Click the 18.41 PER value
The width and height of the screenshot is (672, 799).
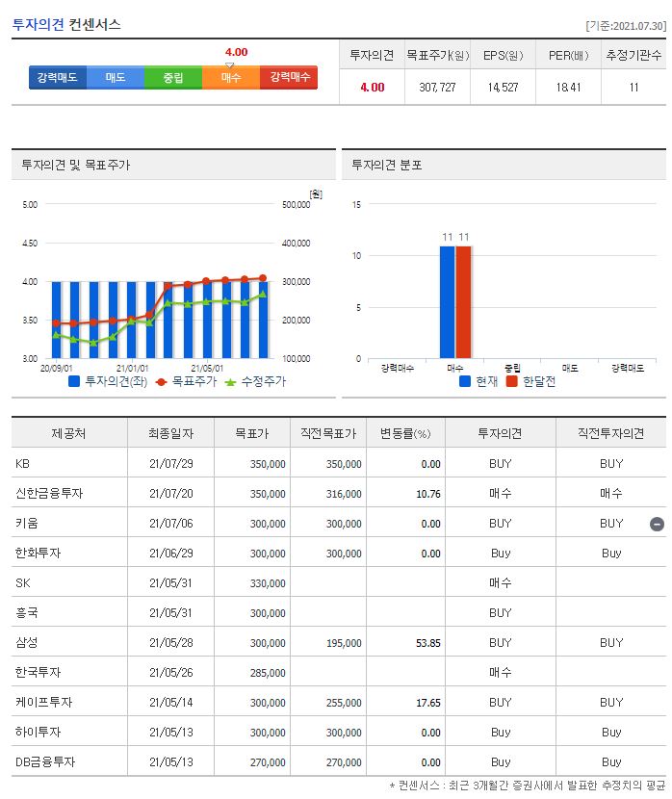tap(568, 88)
